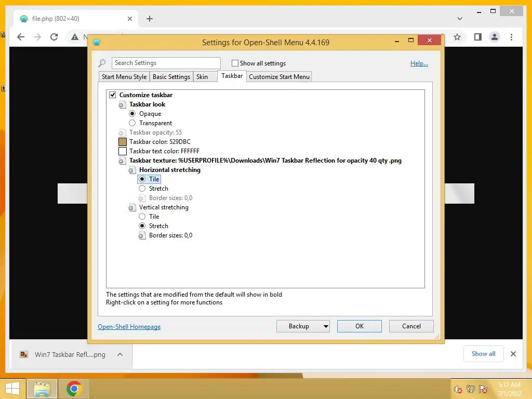Click the Chrome forward arrow

click(37, 37)
